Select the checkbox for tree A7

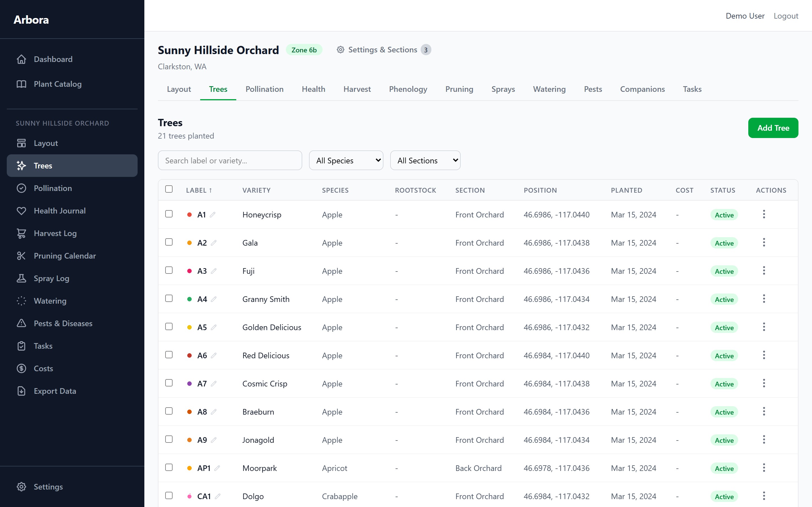[169, 383]
